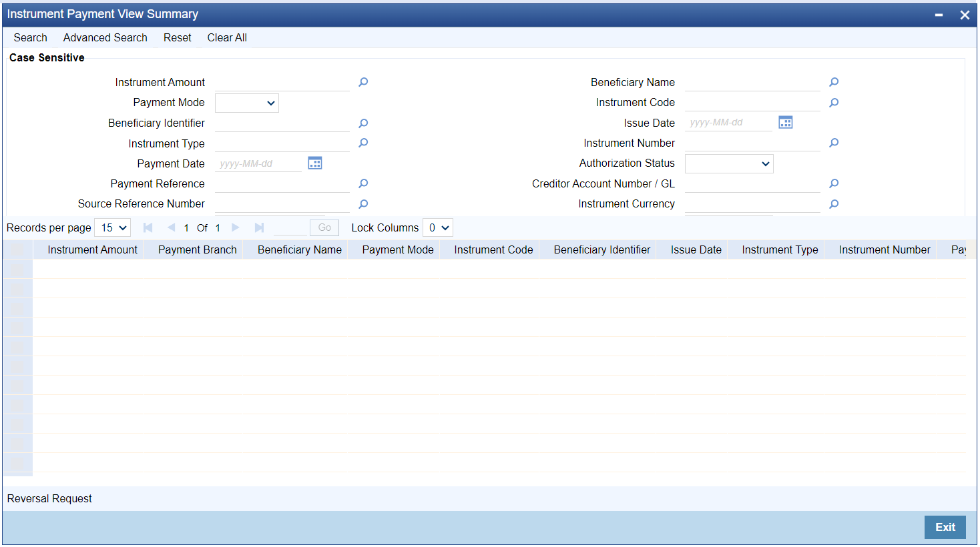
Task: Focus the Creditor Account Number / GL input
Action: click(752, 183)
